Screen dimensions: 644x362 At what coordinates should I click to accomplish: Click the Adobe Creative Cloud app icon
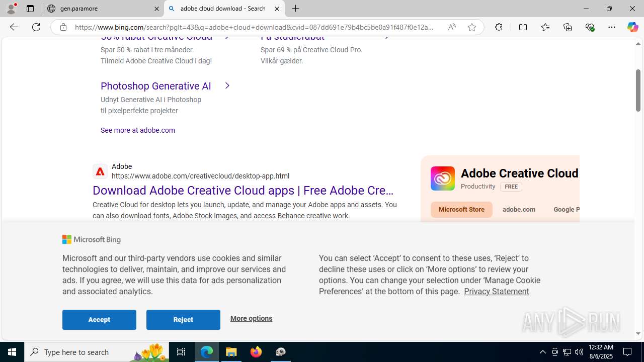pos(443,178)
